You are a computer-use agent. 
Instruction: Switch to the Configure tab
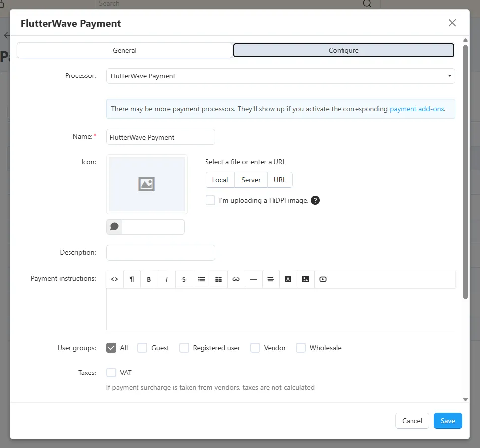343,50
